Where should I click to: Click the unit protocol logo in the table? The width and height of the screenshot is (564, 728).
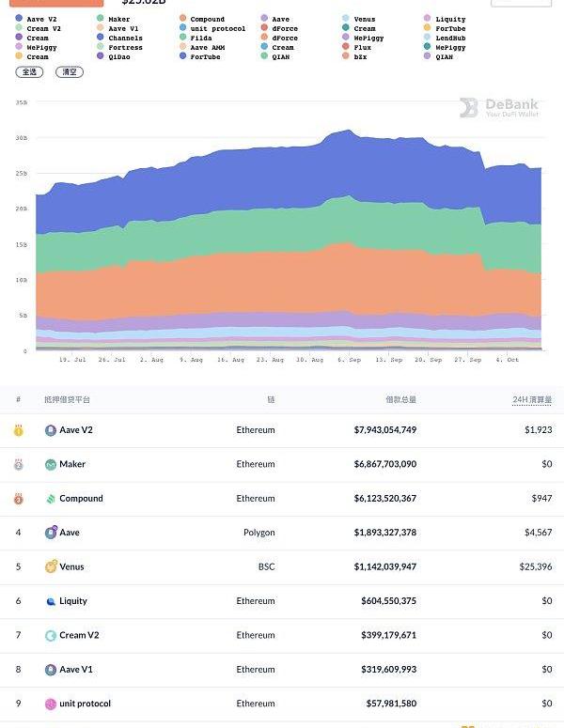51,704
